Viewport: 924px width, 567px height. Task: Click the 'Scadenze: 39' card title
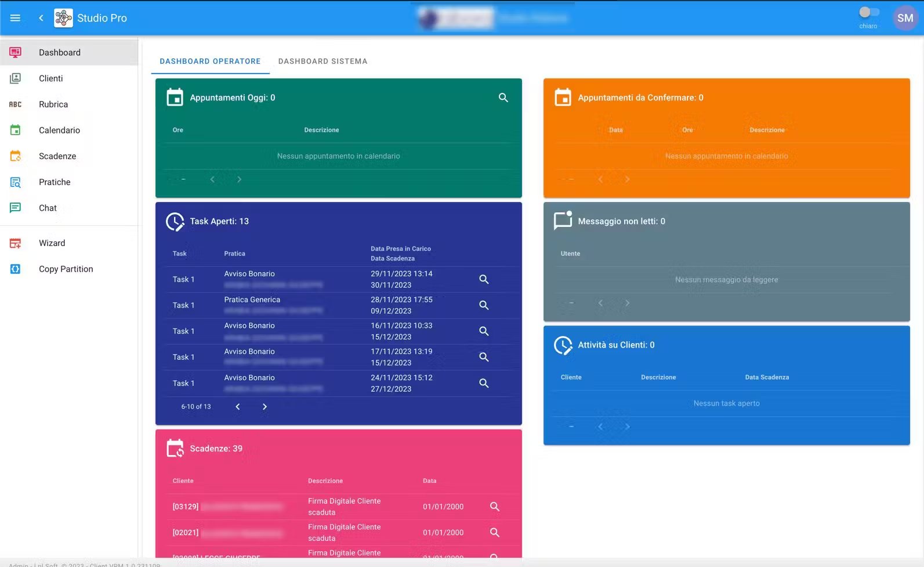[216, 449]
